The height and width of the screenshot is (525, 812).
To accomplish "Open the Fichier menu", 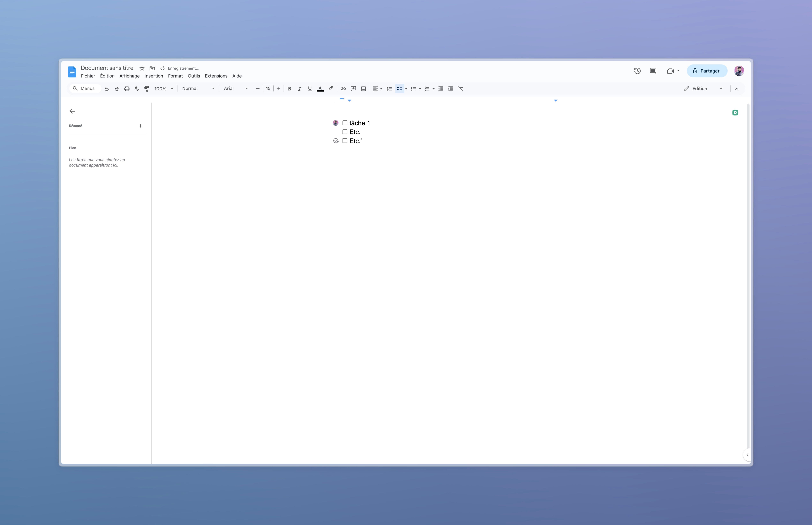I will pos(88,76).
